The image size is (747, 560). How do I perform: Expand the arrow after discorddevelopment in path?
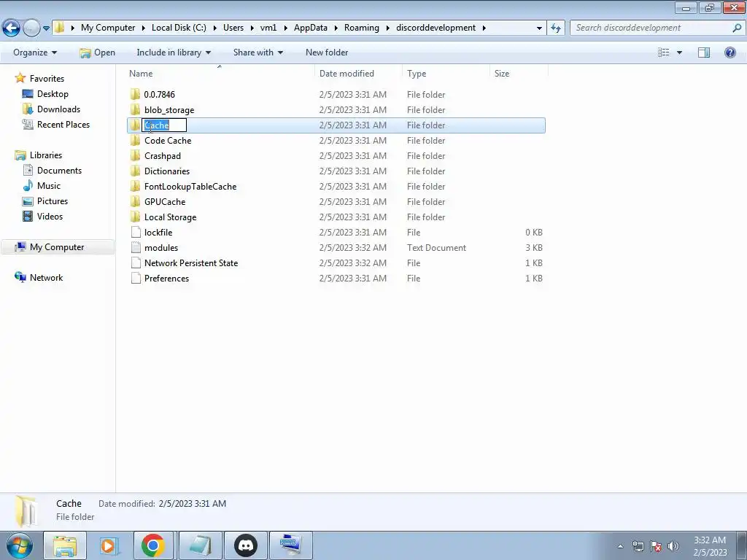pyautogui.click(x=484, y=28)
